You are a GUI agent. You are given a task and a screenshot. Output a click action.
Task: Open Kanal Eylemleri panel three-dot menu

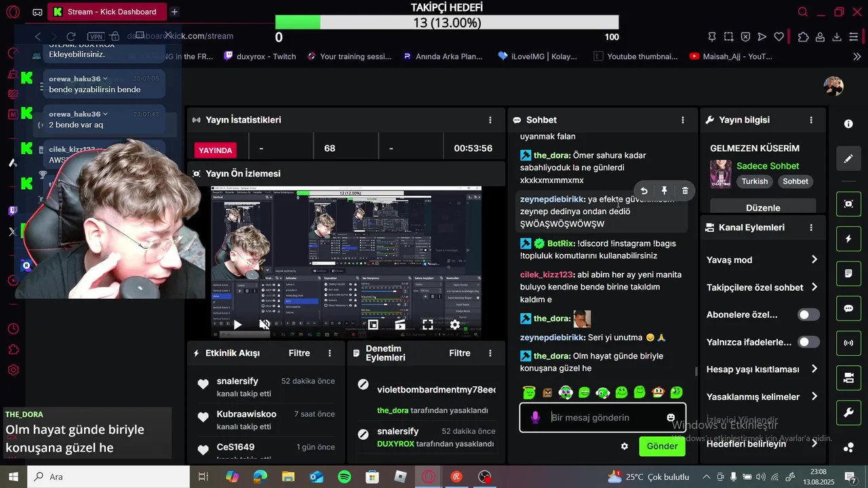pos(811,228)
